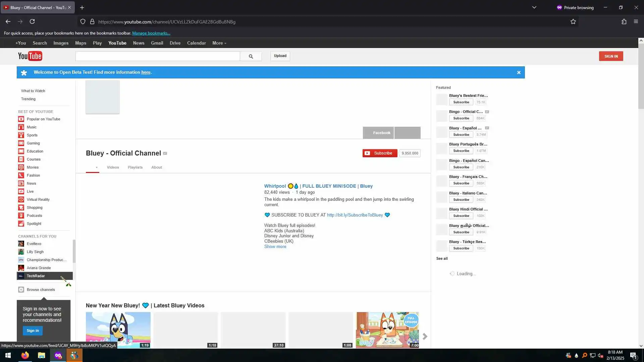
Task: Open the list all tabs dropdown
Action: pos(534,7)
